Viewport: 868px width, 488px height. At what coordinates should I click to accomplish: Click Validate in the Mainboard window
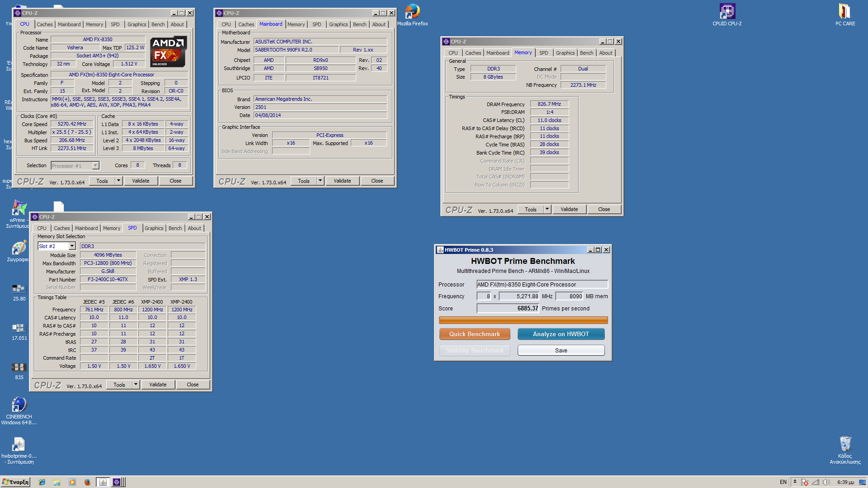[x=342, y=181]
